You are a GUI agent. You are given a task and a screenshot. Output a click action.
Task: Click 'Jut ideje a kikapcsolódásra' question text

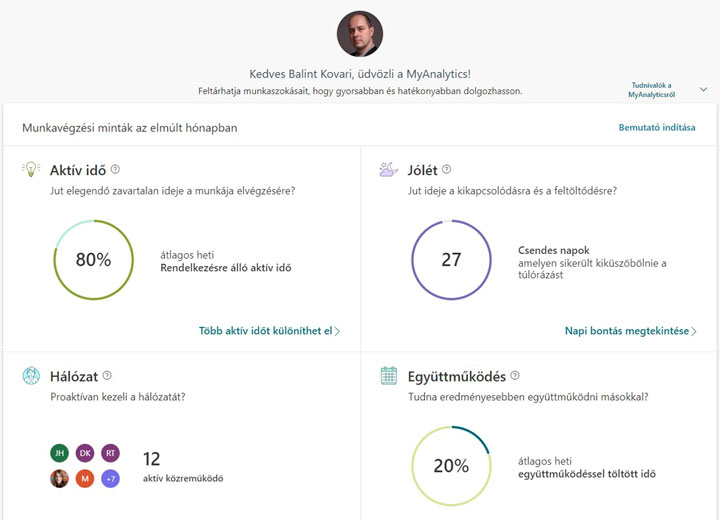512,191
